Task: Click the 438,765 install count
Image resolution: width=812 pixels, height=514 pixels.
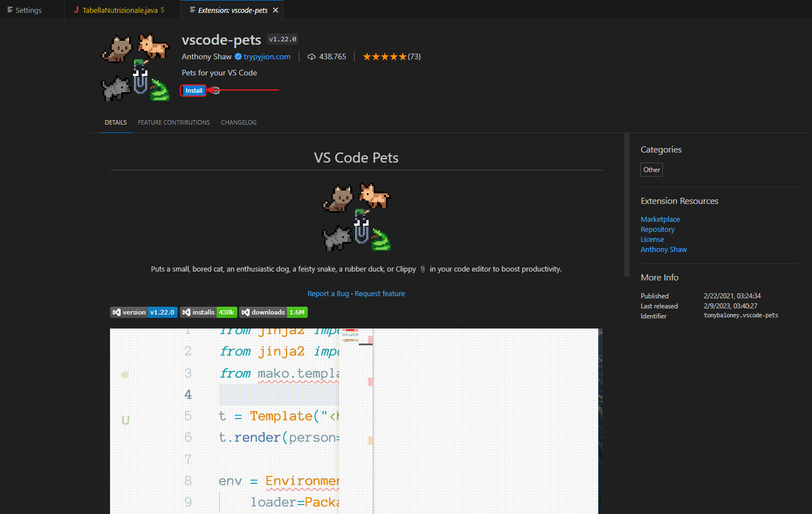Action: coord(333,56)
